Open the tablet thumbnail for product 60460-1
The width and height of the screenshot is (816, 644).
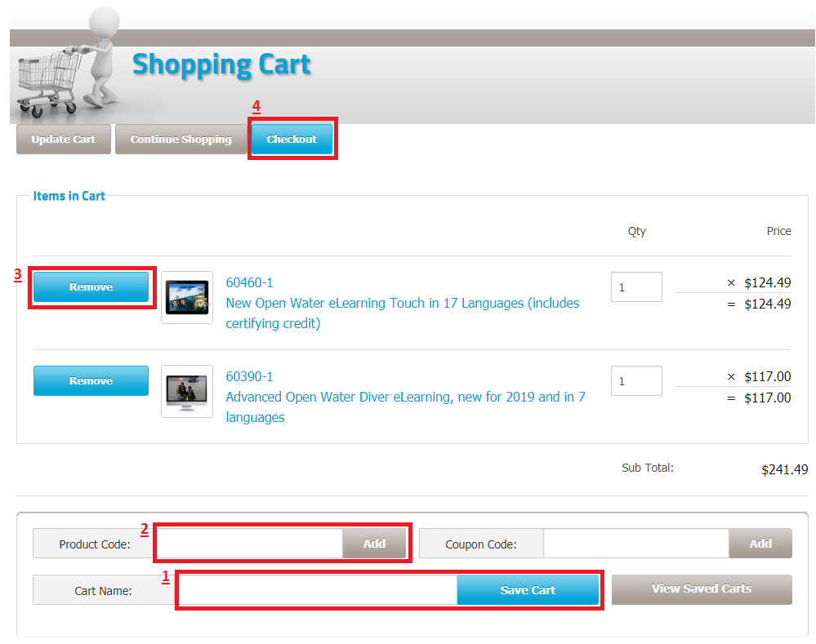[x=187, y=297]
